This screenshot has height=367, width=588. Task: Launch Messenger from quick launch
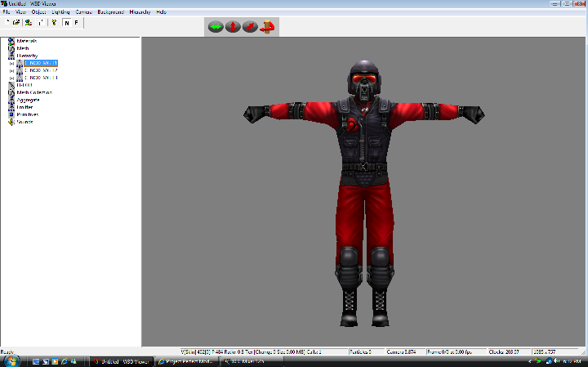point(73,362)
